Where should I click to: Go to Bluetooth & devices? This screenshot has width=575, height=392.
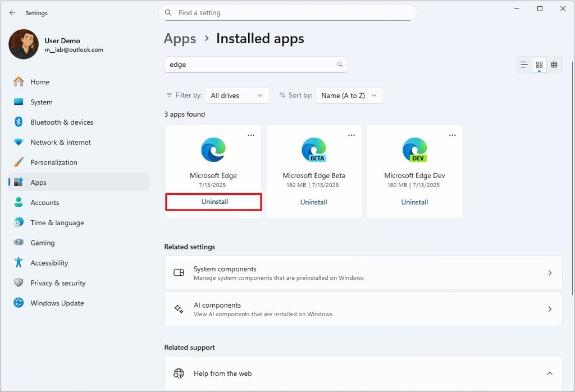pos(79,122)
